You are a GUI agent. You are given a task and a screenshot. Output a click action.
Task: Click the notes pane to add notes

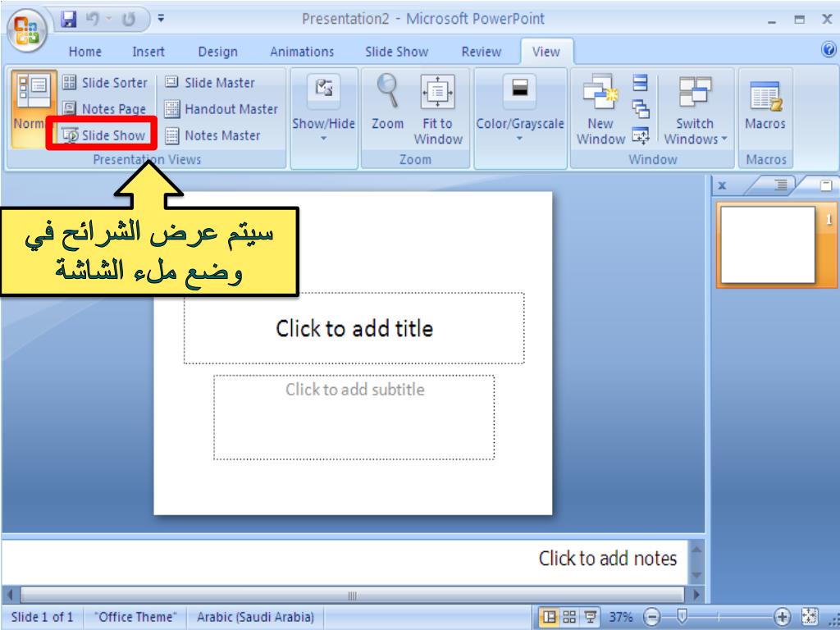pos(345,561)
